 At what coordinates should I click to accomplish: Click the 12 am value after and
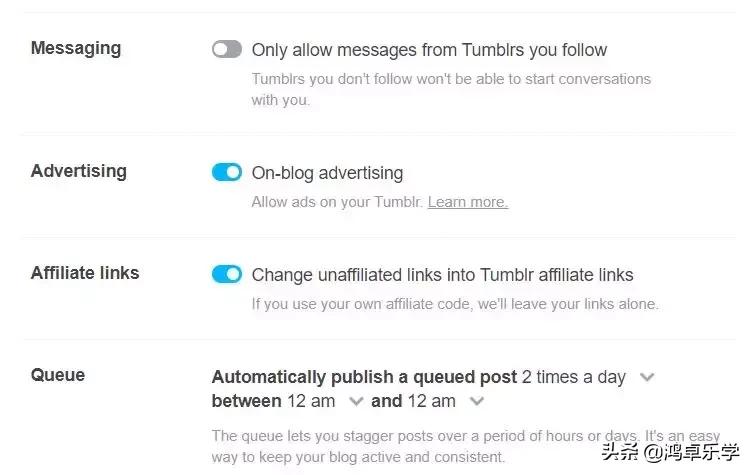(431, 401)
